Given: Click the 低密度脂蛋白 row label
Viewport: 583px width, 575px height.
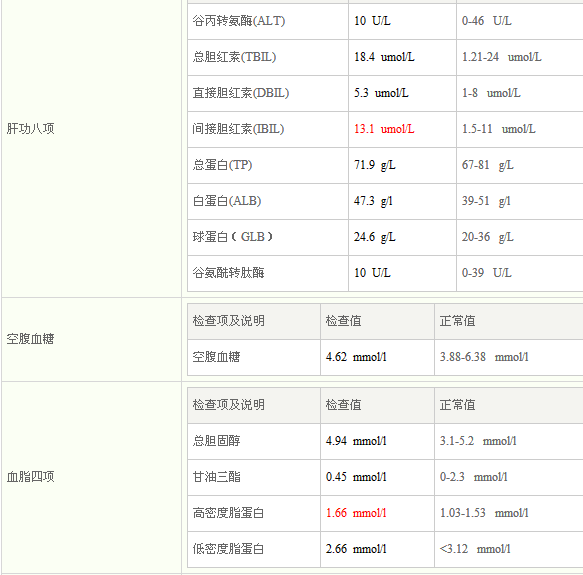Looking at the screenshot, I should (228, 549).
